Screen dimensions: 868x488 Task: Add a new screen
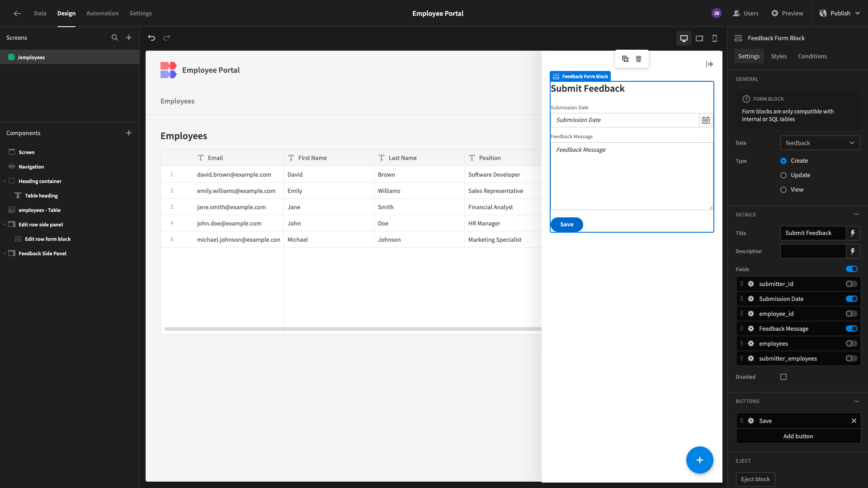129,38
